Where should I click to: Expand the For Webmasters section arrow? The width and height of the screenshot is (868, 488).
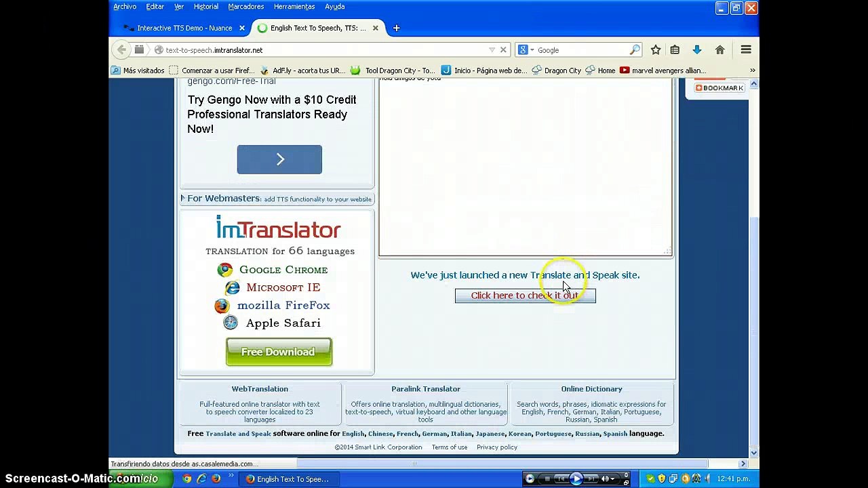pyautogui.click(x=182, y=198)
